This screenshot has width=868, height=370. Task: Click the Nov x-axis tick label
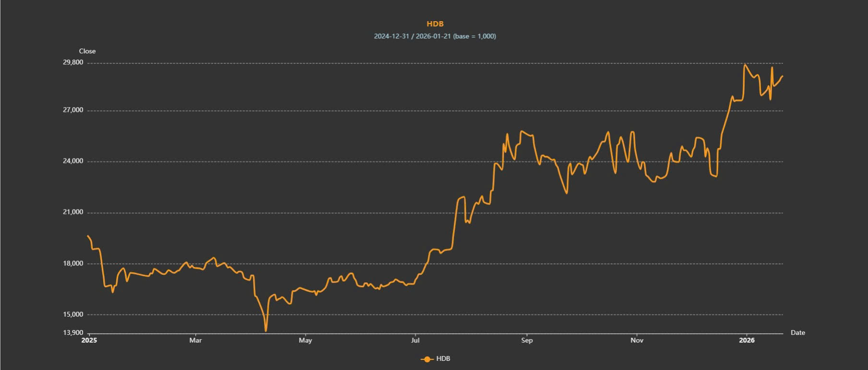[637, 340]
